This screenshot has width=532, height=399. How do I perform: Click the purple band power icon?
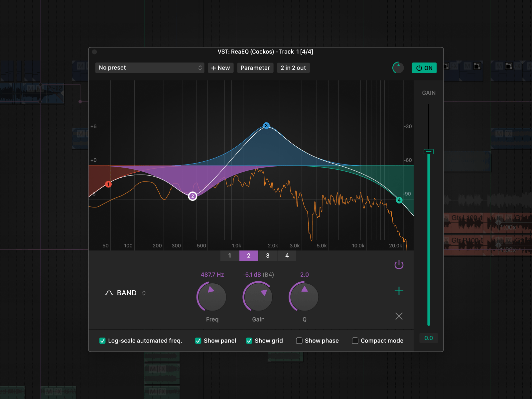[x=399, y=265]
